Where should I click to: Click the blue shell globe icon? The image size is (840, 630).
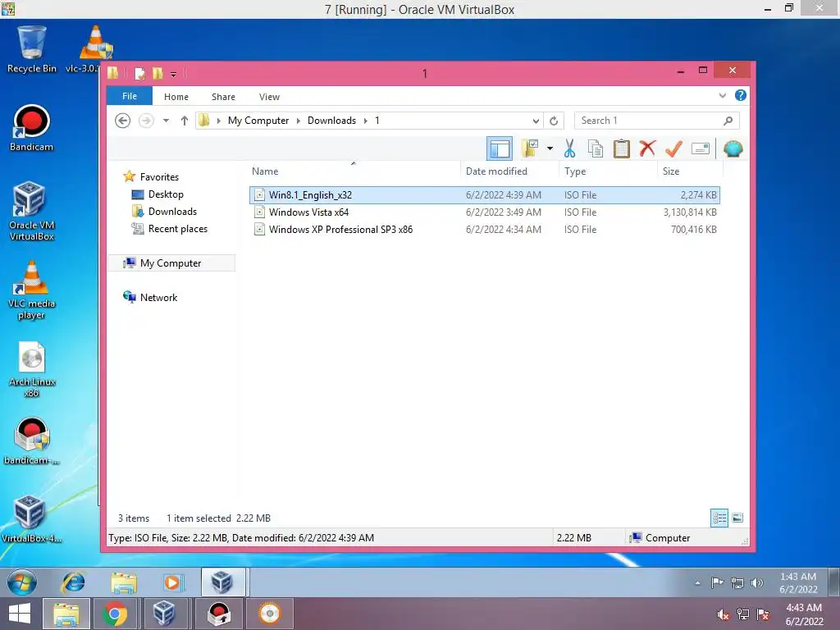click(x=733, y=148)
